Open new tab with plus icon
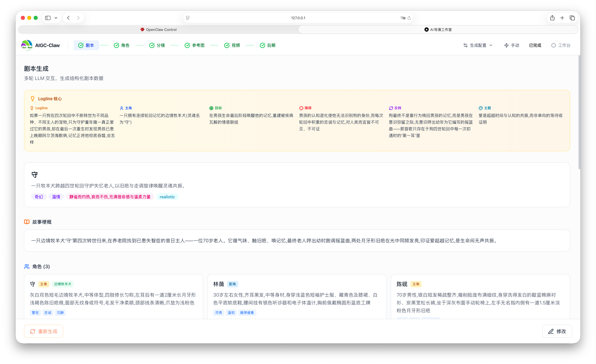The image size is (596, 364). [562, 18]
